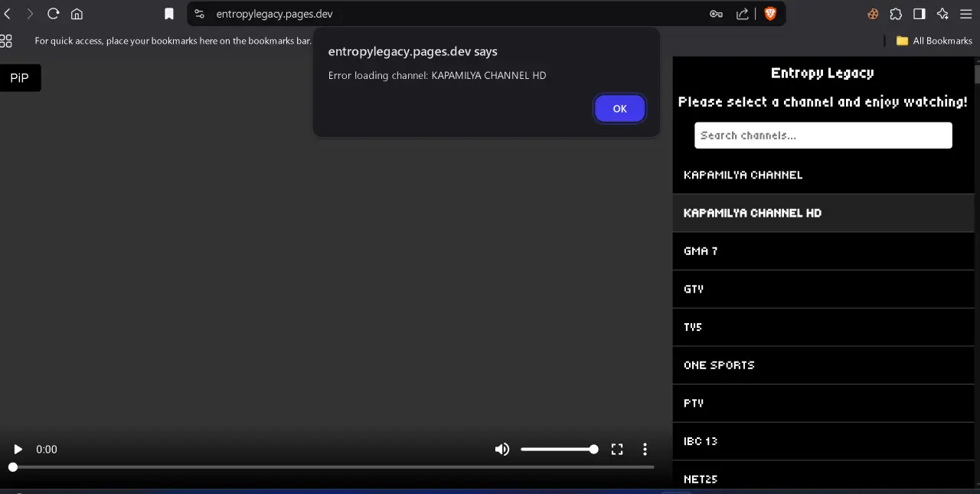Go back using the browser back arrow
This screenshot has height=494, width=980.
[x=8, y=14]
